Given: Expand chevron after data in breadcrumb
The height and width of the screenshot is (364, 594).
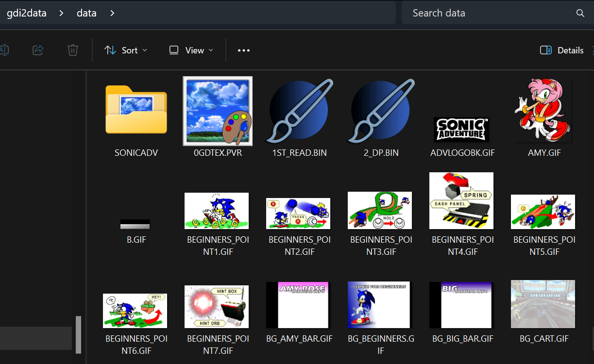Looking at the screenshot, I should point(112,13).
